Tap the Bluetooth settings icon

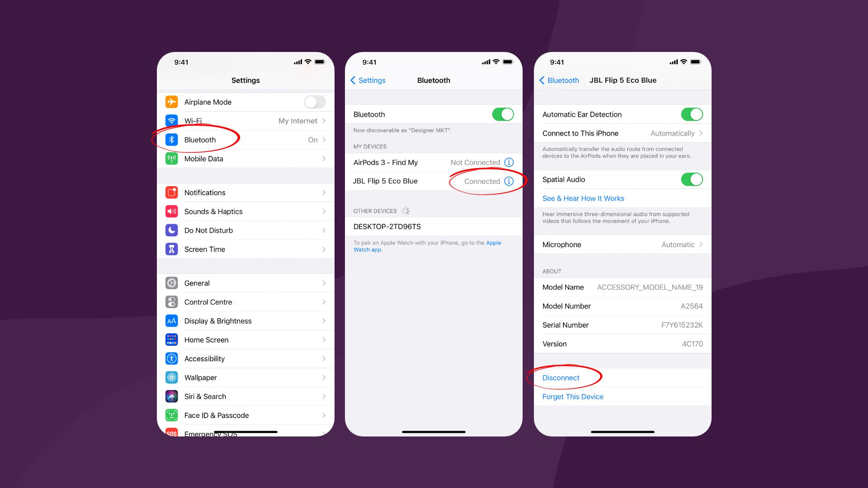click(x=171, y=140)
